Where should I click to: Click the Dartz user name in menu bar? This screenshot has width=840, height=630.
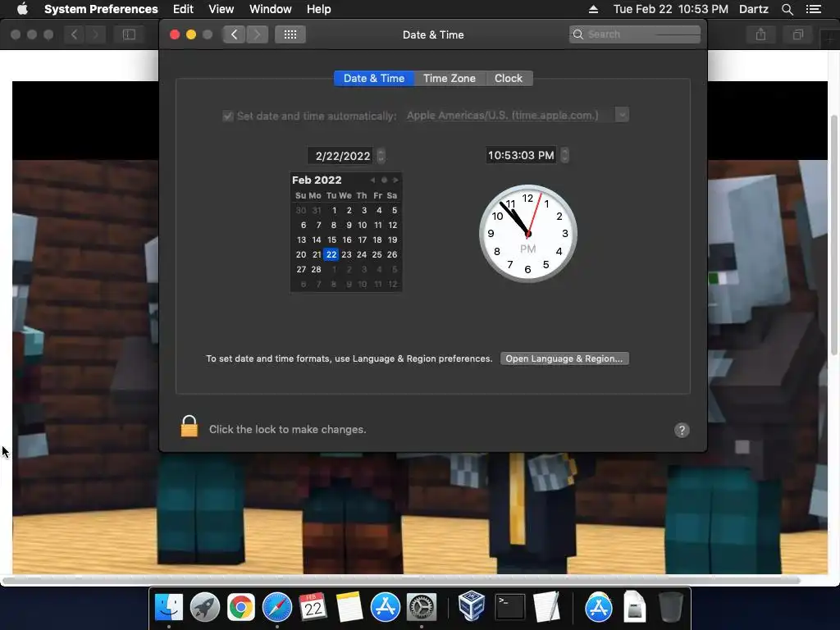(754, 9)
